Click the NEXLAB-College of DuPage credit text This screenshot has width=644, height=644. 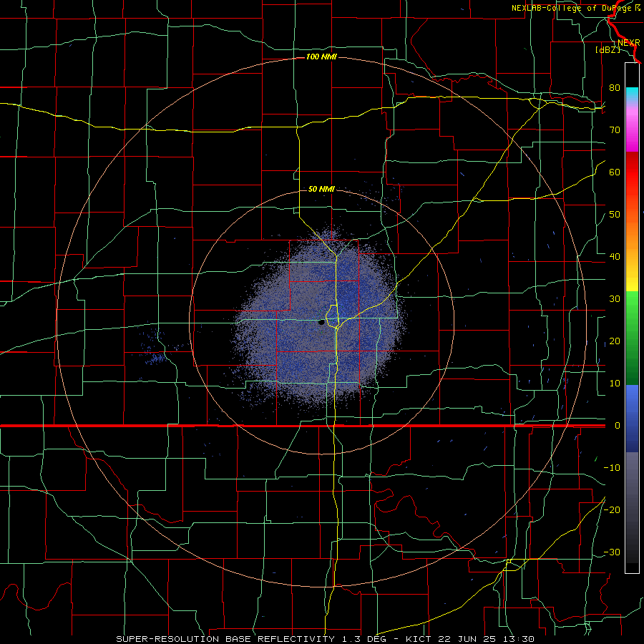[575, 8]
